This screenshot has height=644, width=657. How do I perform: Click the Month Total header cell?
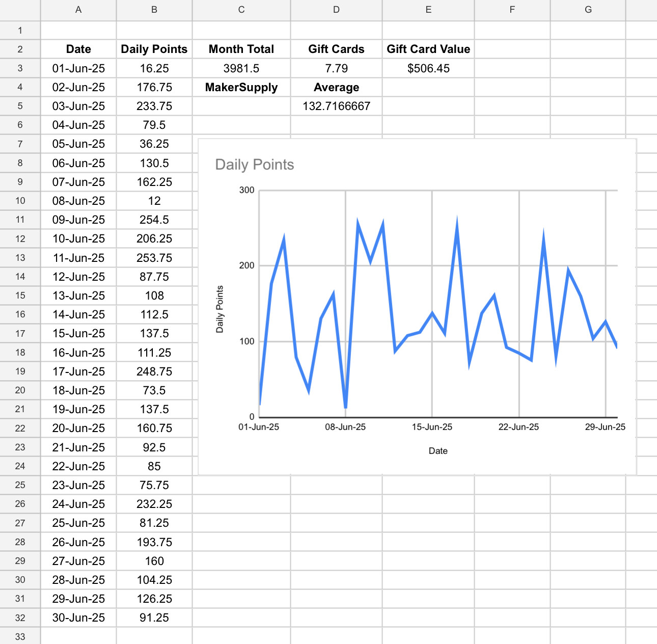pyautogui.click(x=241, y=49)
